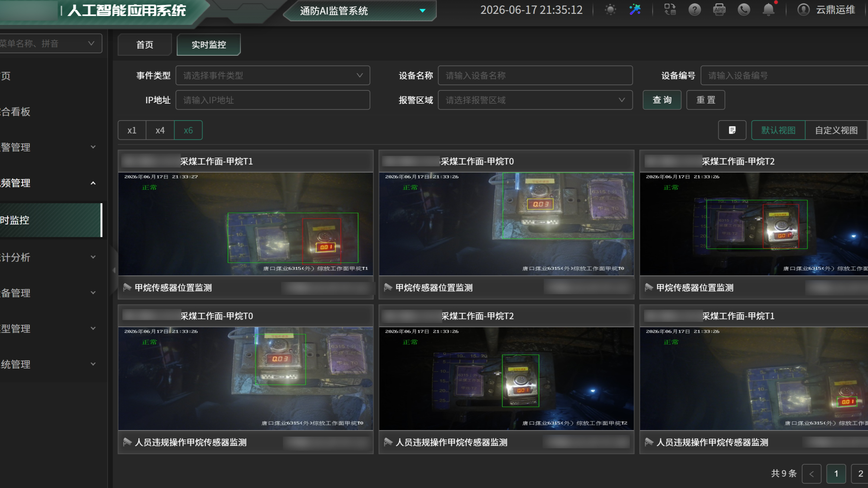Select the 实时监控 tab
The image size is (868, 488).
[209, 45]
